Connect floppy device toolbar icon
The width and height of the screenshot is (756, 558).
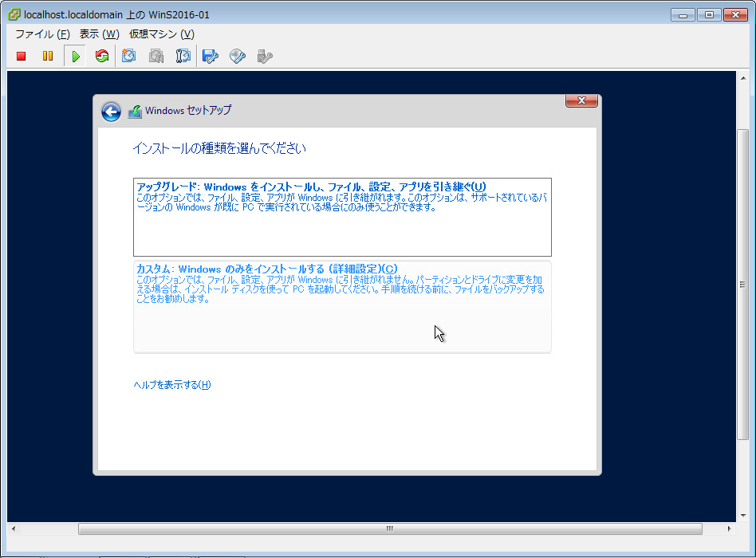(x=211, y=57)
